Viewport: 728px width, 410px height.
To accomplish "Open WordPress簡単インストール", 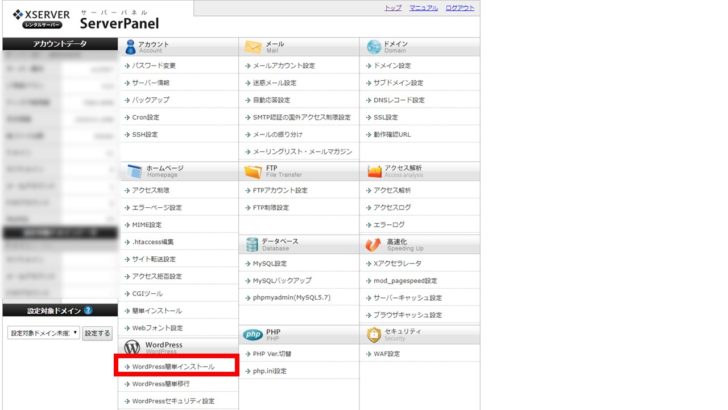I will click(173, 367).
